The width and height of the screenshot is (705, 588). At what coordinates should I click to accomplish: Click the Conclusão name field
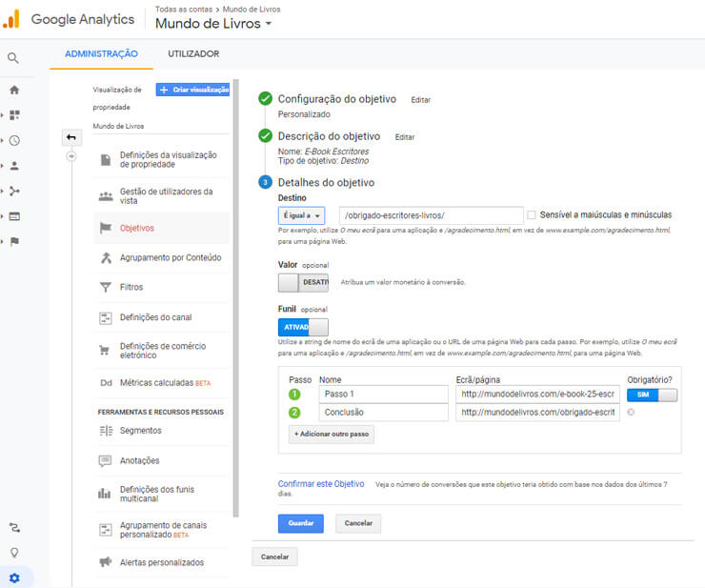[x=384, y=412]
